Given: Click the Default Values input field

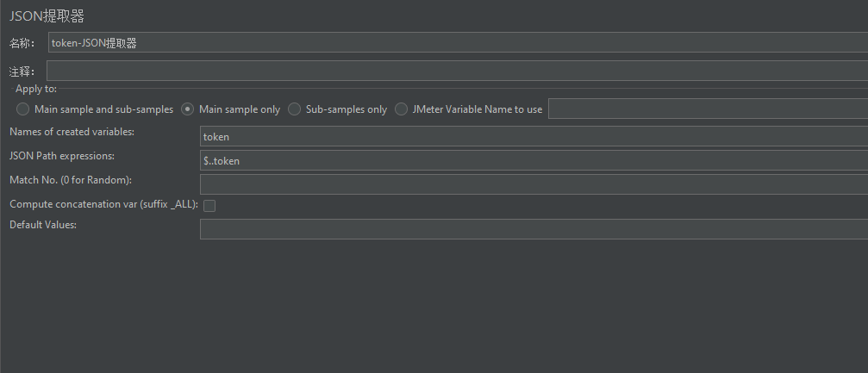Looking at the screenshot, I should pos(533,229).
